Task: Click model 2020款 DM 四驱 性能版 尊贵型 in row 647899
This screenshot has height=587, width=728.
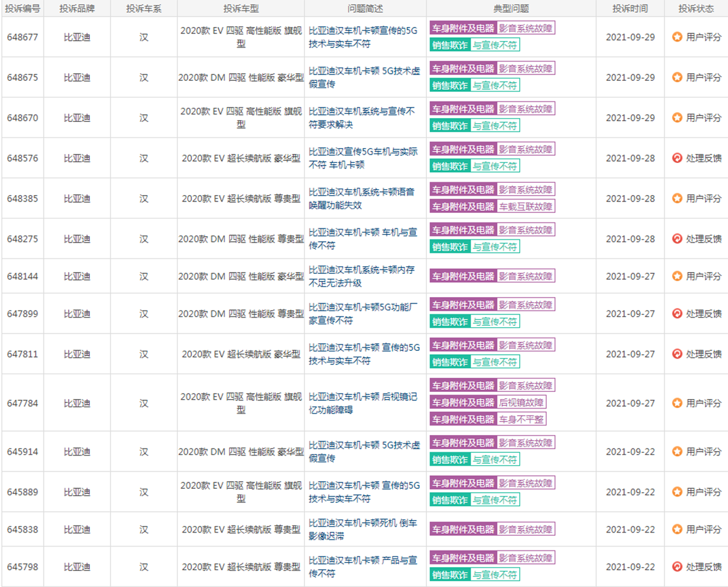Action: [241, 314]
